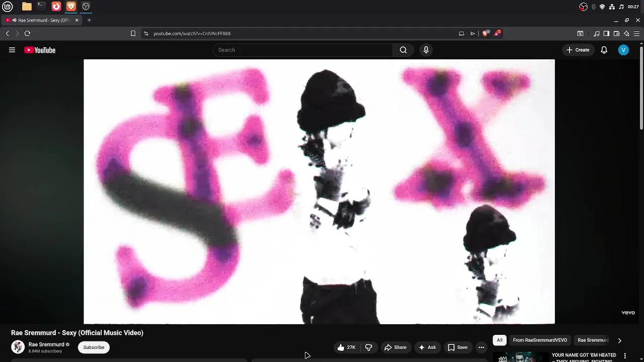This screenshot has width=644, height=362.
Task: Like the video showing 27K
Action: point(346,347)
